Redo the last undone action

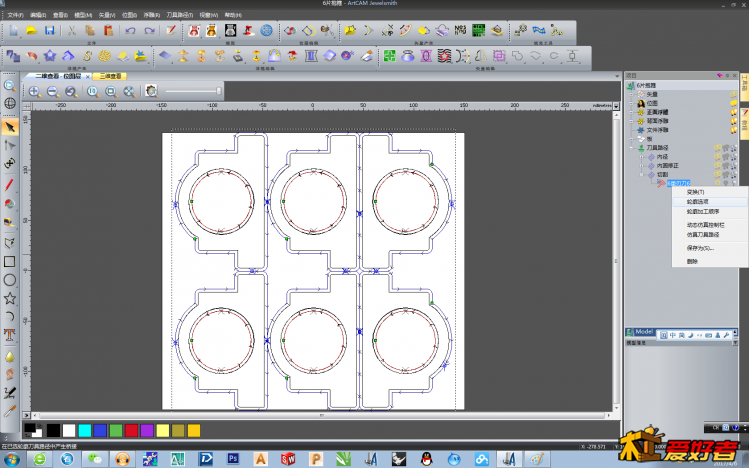click(x=150, y=31)
